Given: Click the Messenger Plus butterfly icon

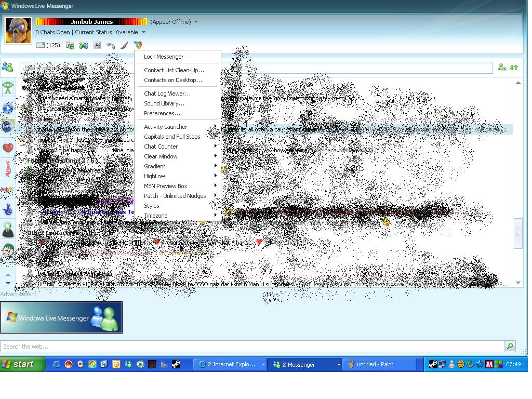Looking at the screenshot, I should pos(138,45).
